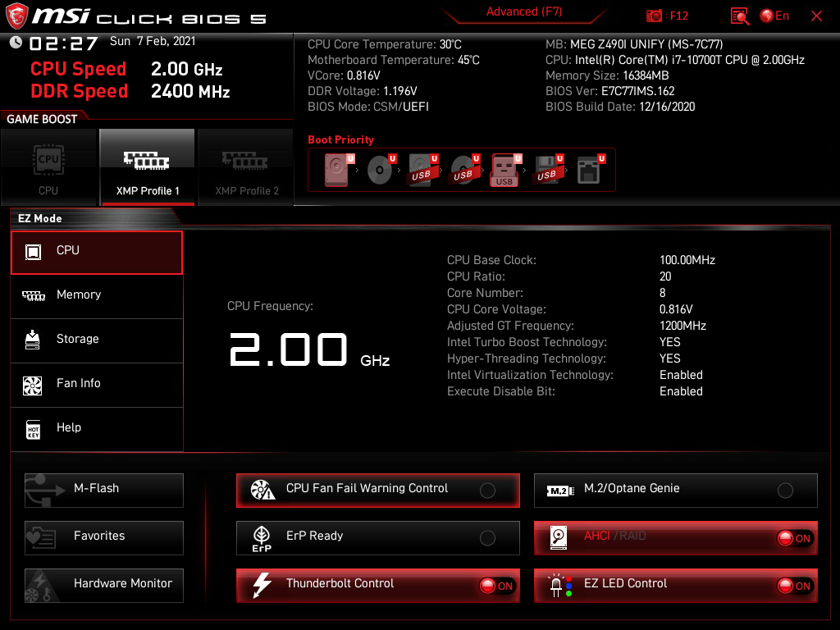
Task: Click the F12 screenshot camera icon
Action: coord(655,16)
